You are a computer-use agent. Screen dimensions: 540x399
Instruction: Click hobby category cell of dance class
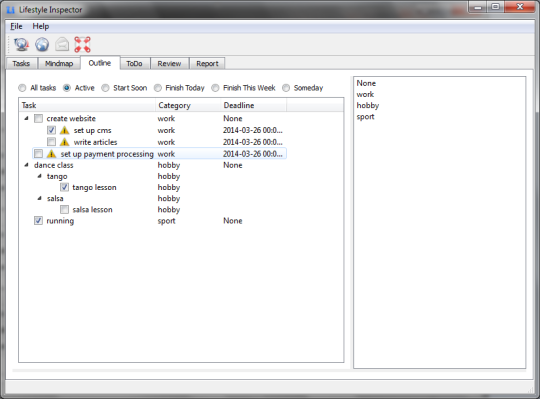click(x=169, y=165)
